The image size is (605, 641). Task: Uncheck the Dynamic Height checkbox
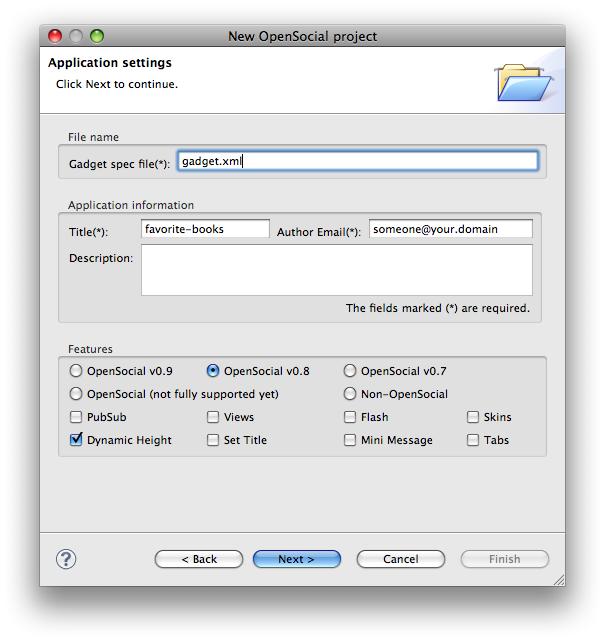(x=76, y=439)
